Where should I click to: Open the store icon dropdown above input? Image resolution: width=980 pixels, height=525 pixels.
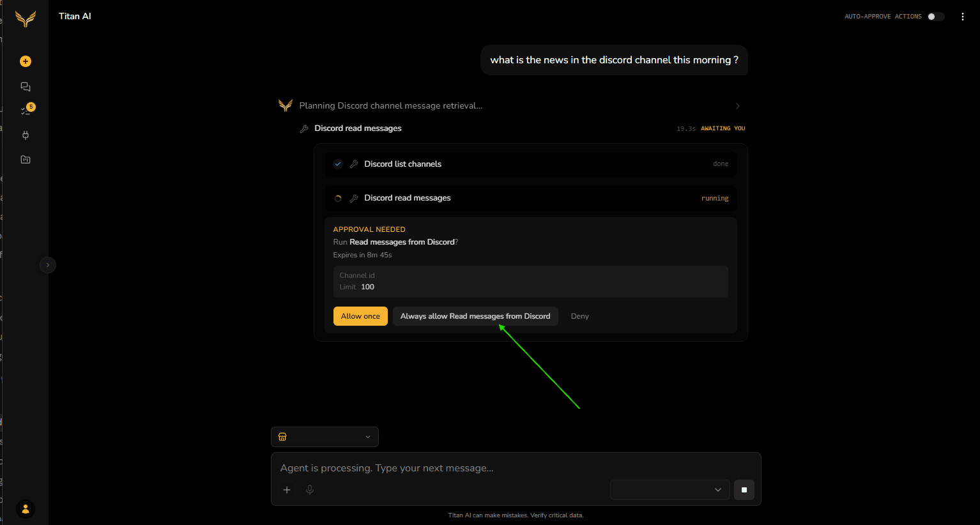325,437
